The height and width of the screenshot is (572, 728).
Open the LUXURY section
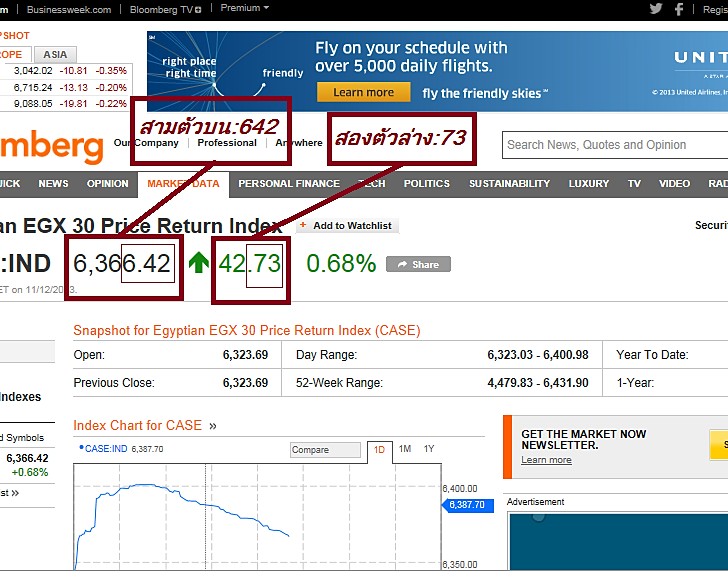click(589, 184)
